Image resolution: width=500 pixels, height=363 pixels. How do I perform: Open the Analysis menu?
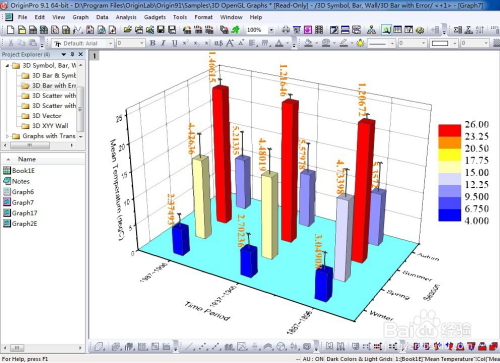coord(126,17)
